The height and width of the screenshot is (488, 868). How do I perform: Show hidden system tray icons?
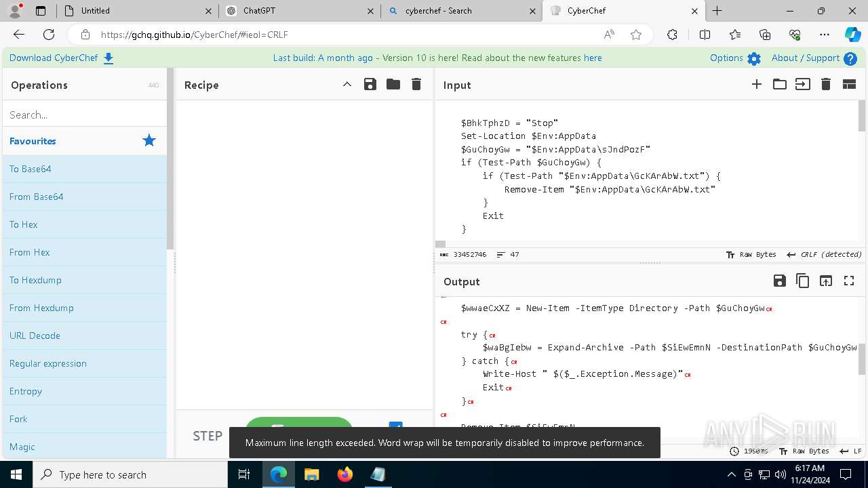[x=731, y=474]
